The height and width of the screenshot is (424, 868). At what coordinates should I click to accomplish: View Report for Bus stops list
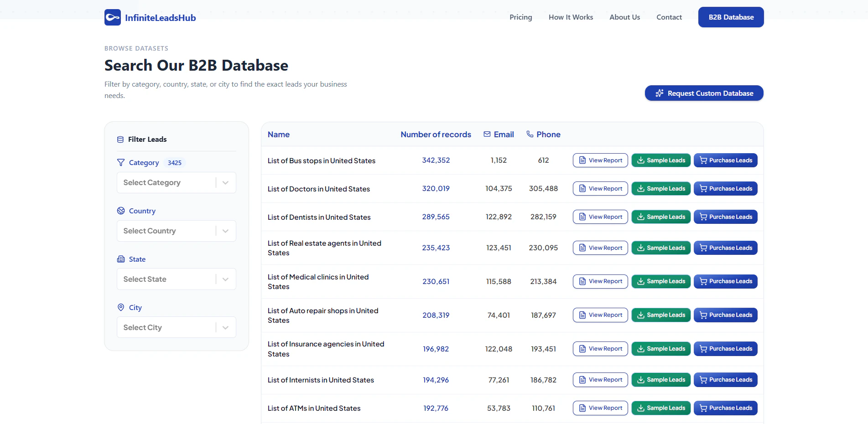[x=600, y=160]
